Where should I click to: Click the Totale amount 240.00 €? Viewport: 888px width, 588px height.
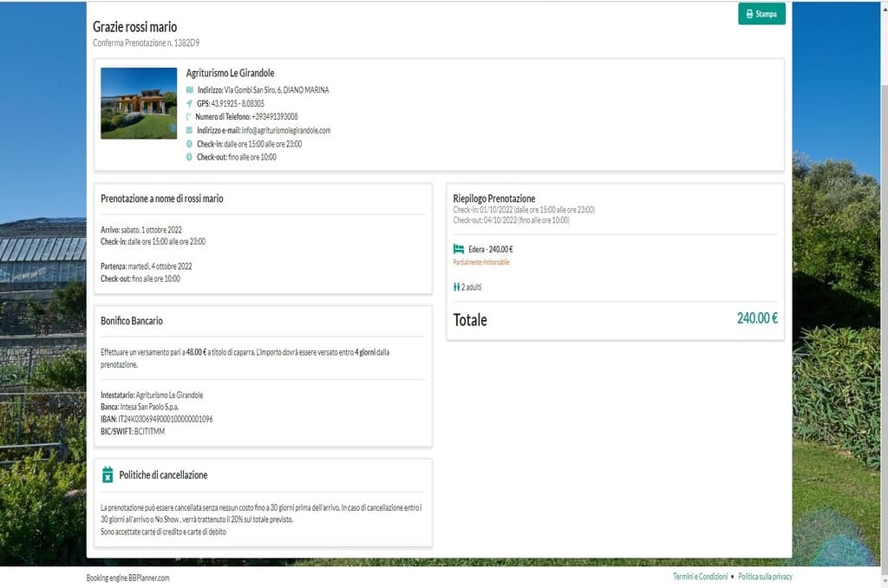click(756, 318)
